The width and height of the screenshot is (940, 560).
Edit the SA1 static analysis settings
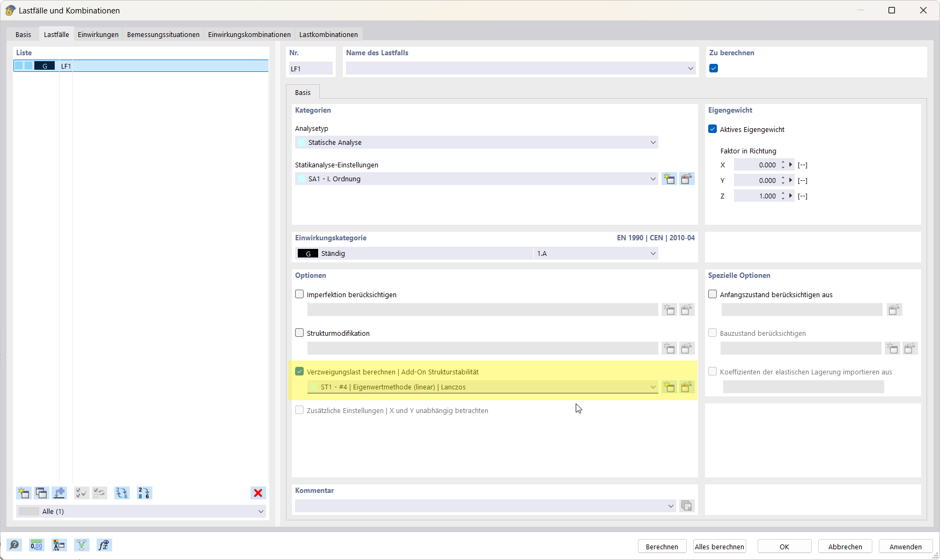[x=687, y=179]
